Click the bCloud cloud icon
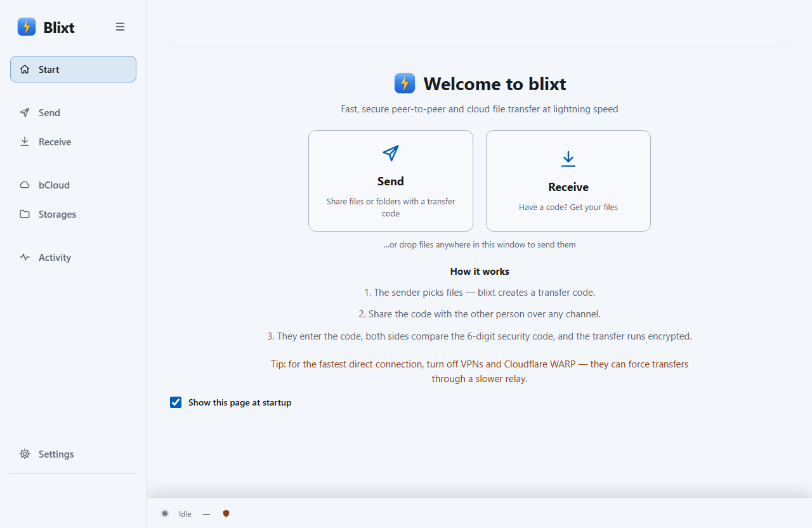 tap(25, 185)
